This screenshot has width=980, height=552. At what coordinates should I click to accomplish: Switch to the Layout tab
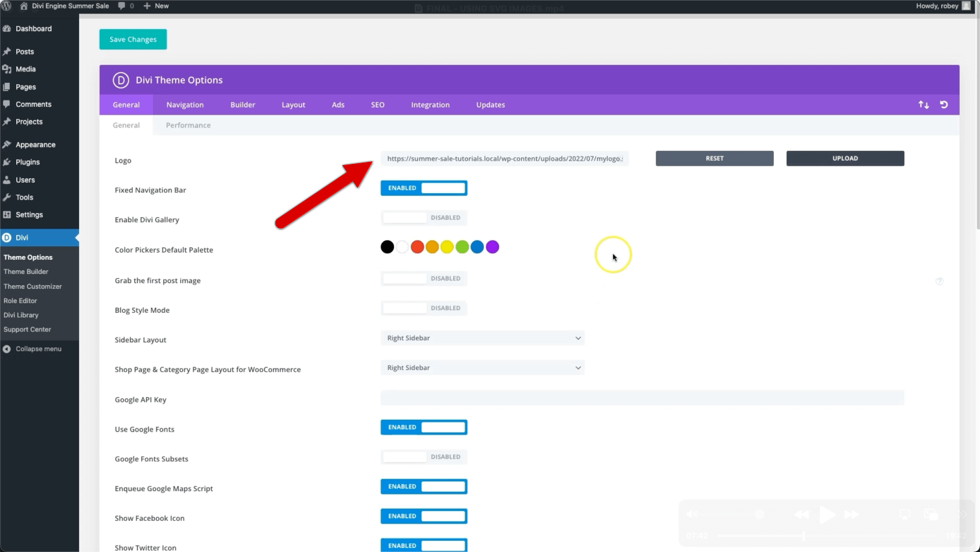pos(294,105)
